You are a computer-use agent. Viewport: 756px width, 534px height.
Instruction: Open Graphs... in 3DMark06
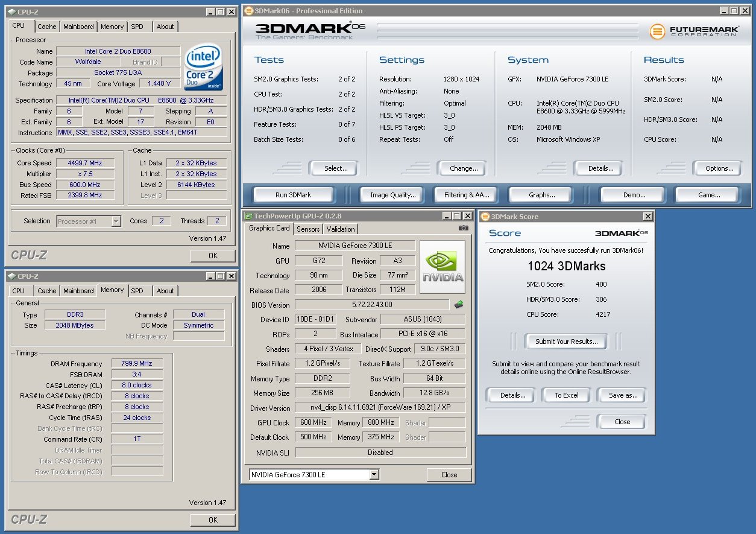click(542, 195)
